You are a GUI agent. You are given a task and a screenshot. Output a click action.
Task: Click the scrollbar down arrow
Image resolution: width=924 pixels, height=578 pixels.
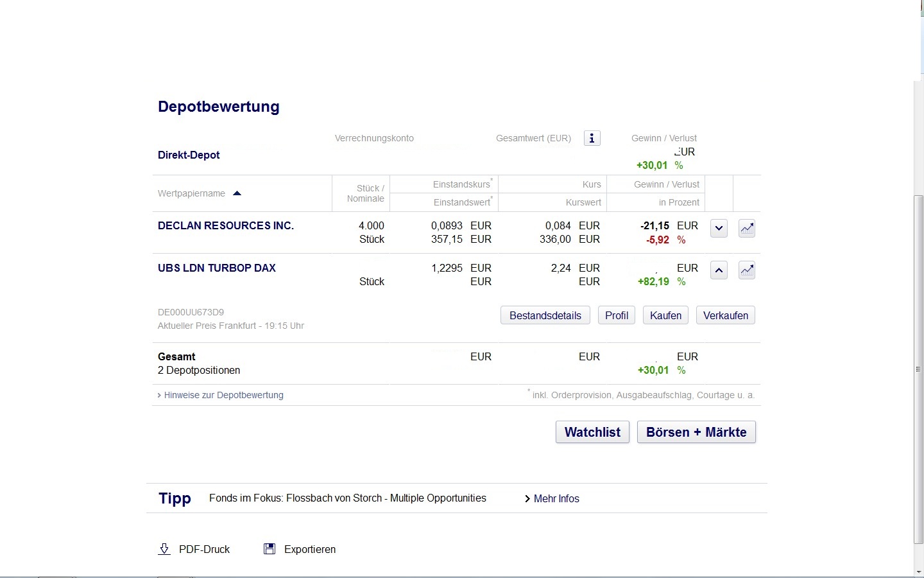tap(919, 571)
